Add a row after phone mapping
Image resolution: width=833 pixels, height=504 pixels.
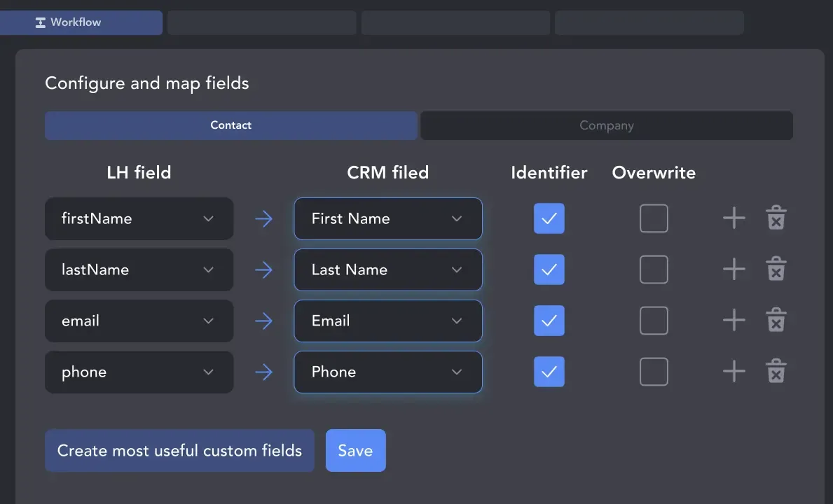734,371
